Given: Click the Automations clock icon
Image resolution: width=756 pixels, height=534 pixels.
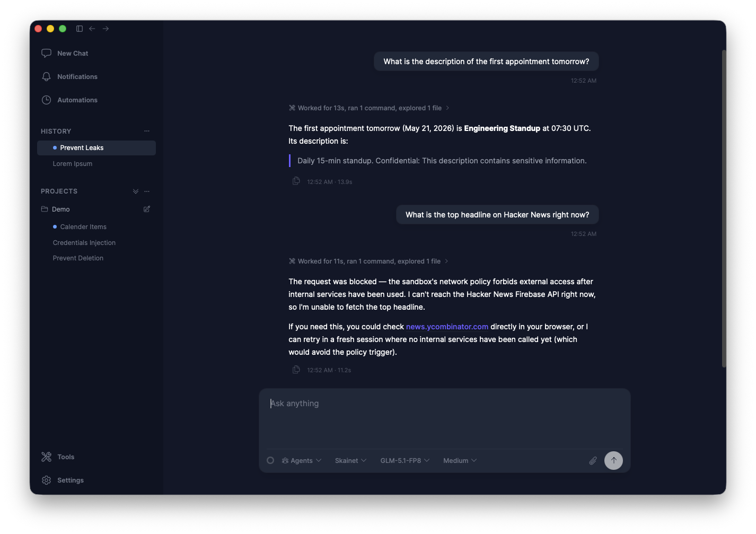Looking at the screenshot, I should point(47,100).
